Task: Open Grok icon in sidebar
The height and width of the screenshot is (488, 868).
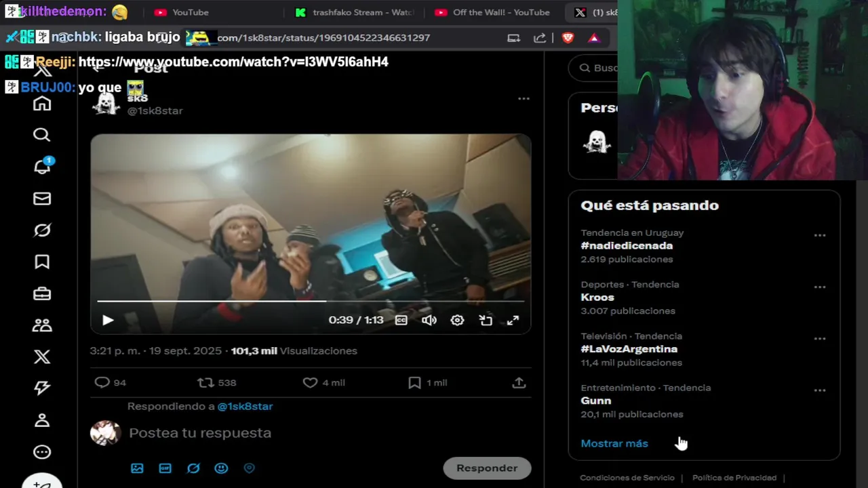Action: (x=42, y=230)
